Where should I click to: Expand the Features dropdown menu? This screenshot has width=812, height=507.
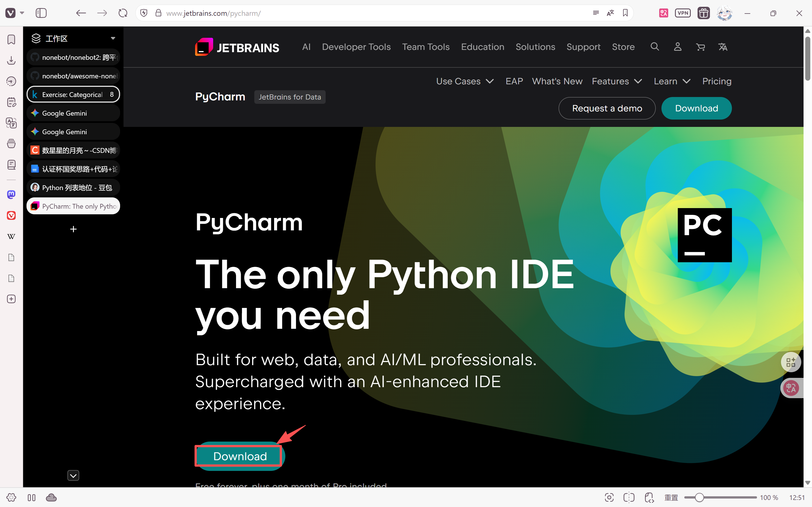click(x=617, y=81)
